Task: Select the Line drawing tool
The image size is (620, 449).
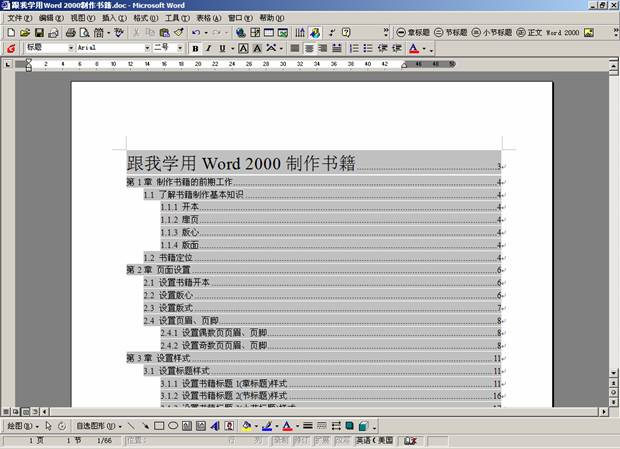Action: click(x=132, y=425)
